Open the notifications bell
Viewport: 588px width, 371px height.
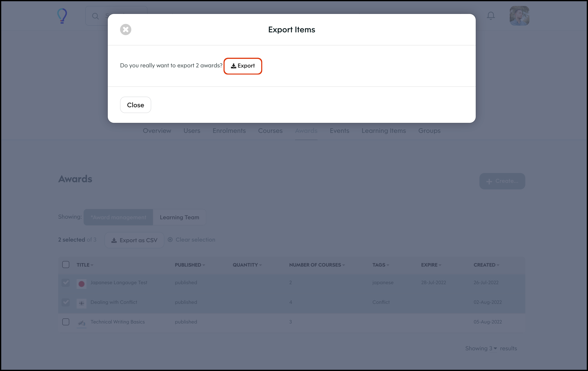tap(490, 16)
